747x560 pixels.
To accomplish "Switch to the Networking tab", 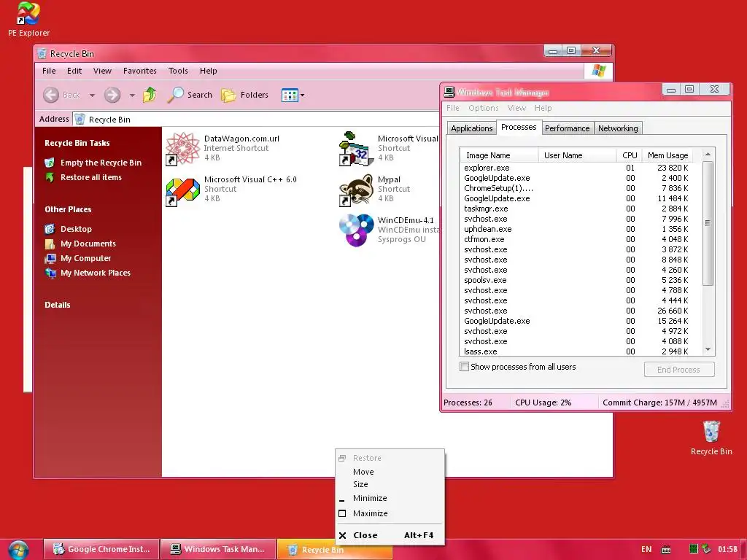I will tap(618, 128).
